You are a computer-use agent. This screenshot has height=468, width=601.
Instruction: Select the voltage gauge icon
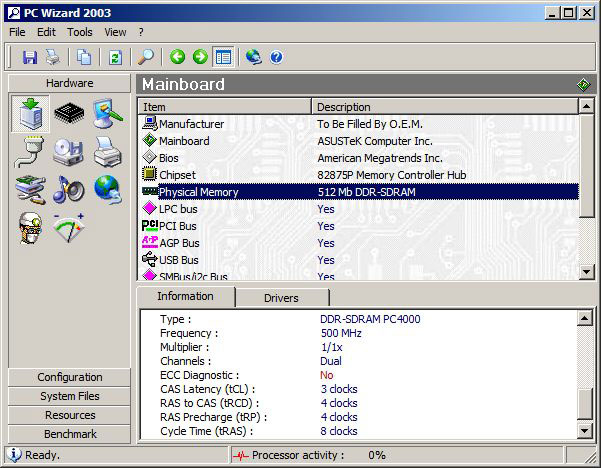pyautogui.click(x=69, y=228)
